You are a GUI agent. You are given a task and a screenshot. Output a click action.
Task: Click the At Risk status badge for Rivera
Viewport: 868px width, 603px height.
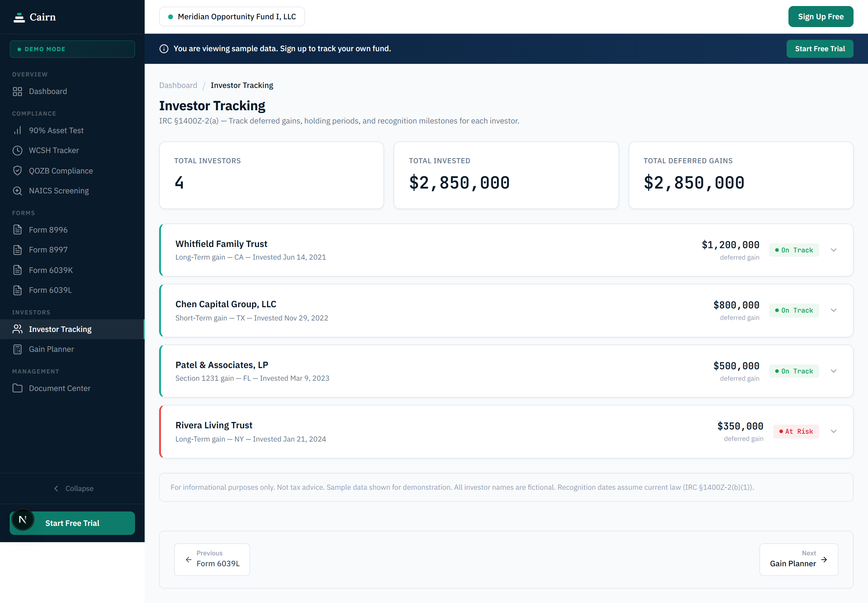[796, 432]
